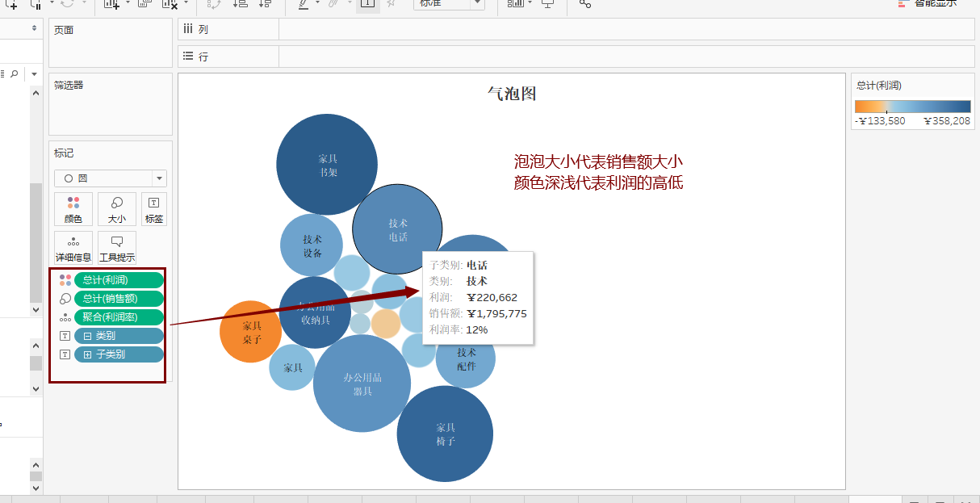Select the 总计(销售额) pill

tap(119, 299)
